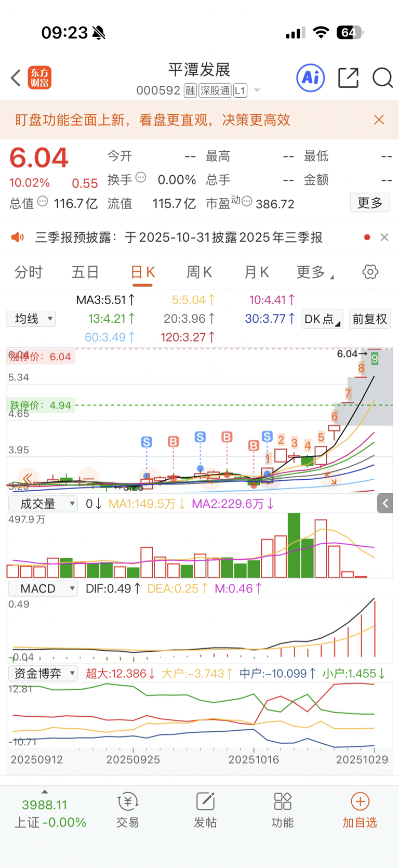Tap the first S sell marker
The width and height of the screenshot is (399, 868).
pyautogui.click(x=147, y=442)
